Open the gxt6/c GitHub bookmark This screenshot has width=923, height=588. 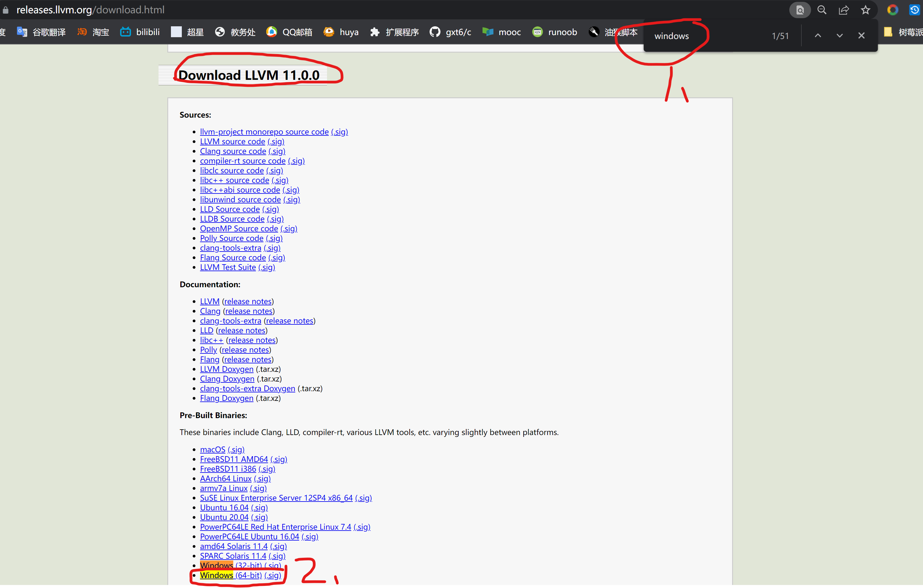click(450, 32)
